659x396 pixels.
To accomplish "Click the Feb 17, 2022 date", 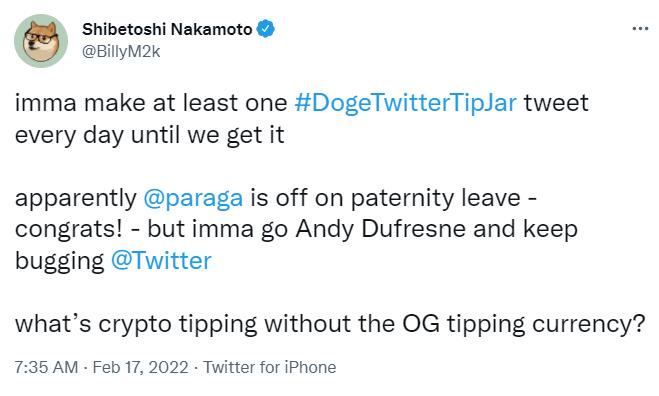I will (140, 367).
